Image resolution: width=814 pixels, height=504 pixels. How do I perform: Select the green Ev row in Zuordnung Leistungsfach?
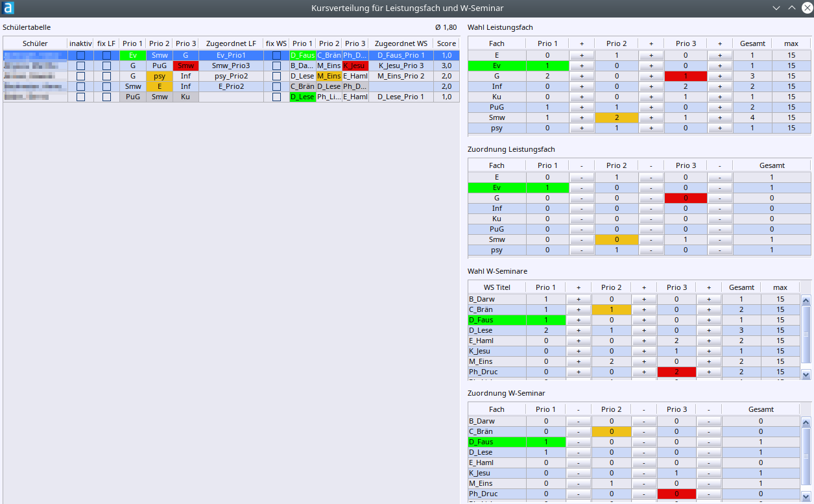(639, 187)
